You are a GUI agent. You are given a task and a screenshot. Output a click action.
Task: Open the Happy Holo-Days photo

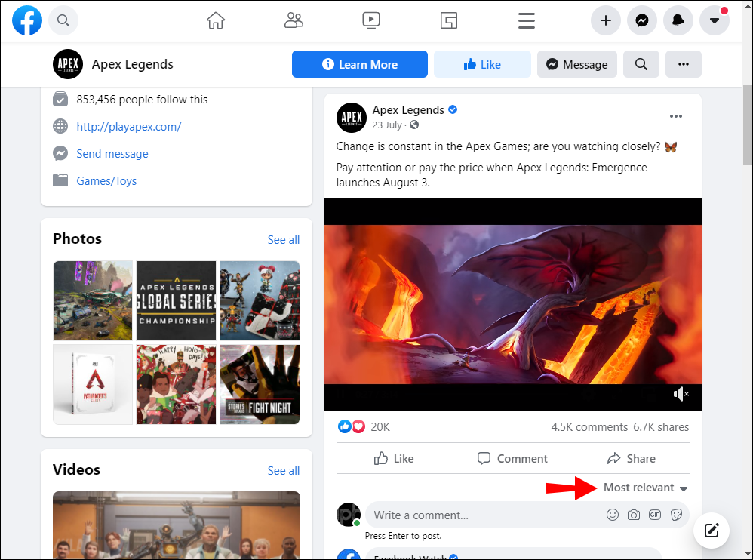(x=177, y=384)
